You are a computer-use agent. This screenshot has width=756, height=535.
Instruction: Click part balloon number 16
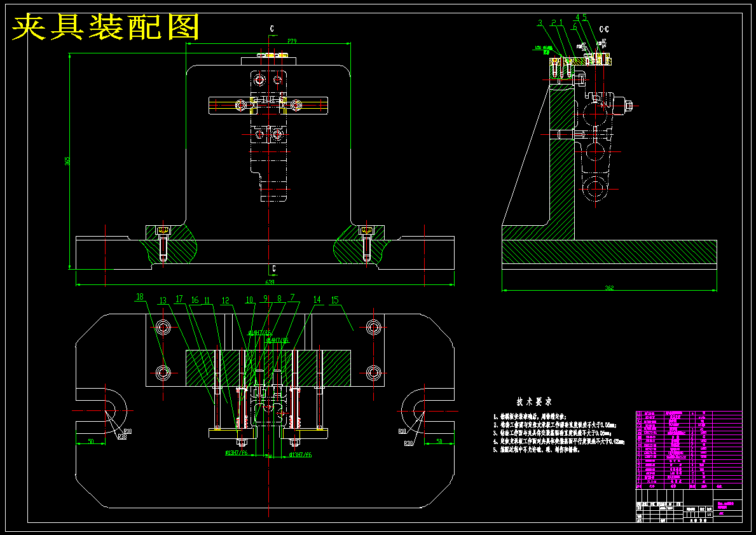click(195, 300)
